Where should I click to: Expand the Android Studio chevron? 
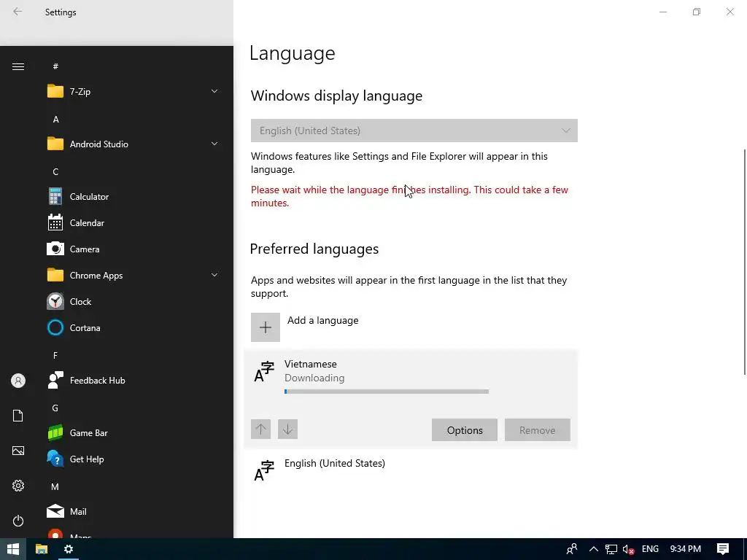[x=214, y=144]
